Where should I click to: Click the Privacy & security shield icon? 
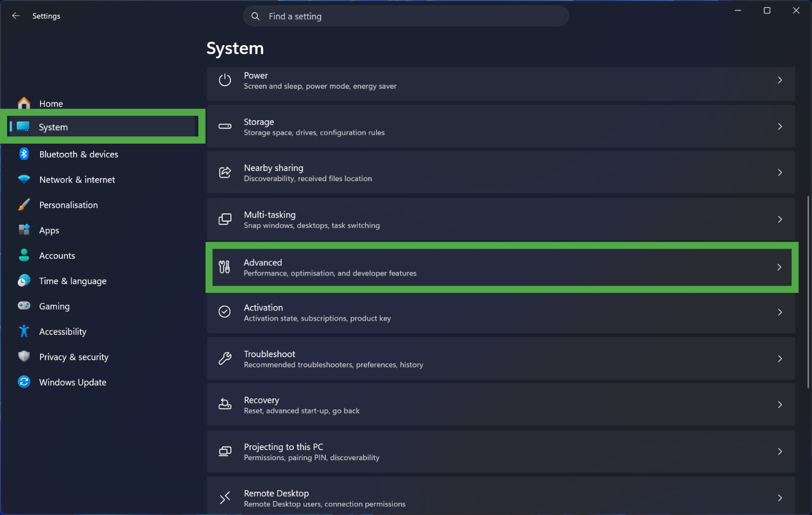click(x=24, y=356)
